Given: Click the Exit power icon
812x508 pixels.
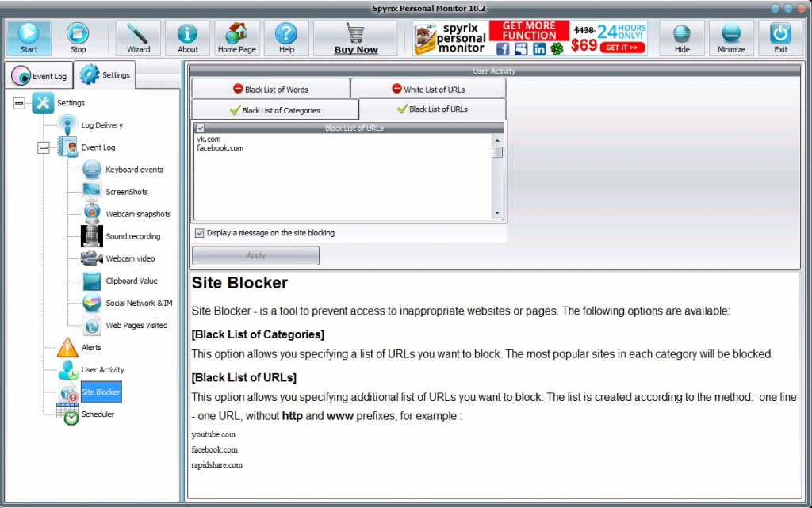Looking at the screenshot, I should tap(780, 33).
